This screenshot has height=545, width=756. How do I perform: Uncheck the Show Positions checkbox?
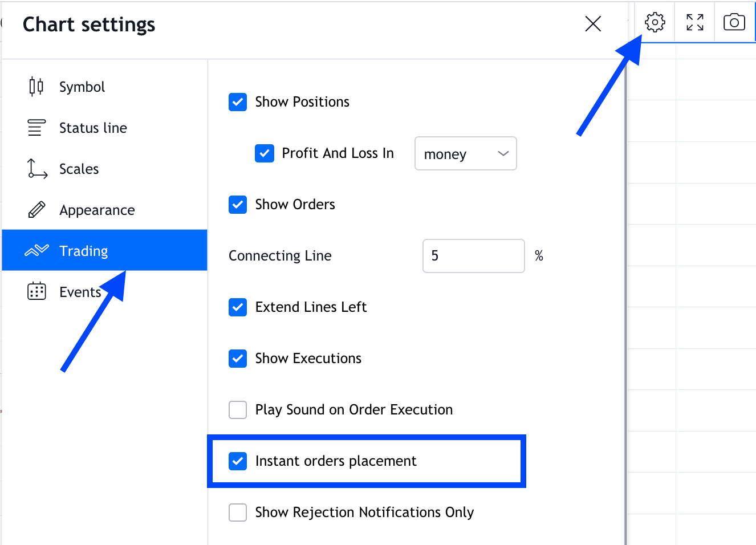click(238, 102)
